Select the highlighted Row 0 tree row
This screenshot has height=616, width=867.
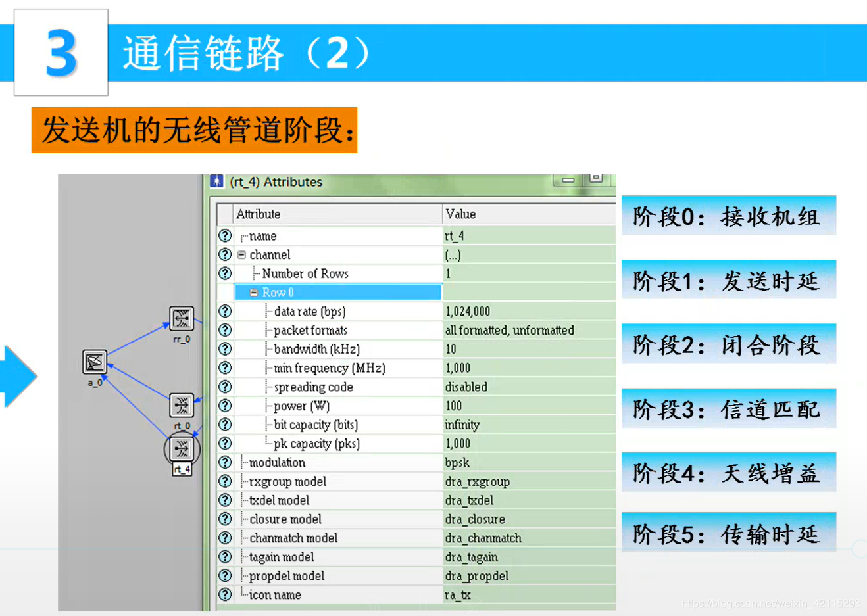[338, 293]
